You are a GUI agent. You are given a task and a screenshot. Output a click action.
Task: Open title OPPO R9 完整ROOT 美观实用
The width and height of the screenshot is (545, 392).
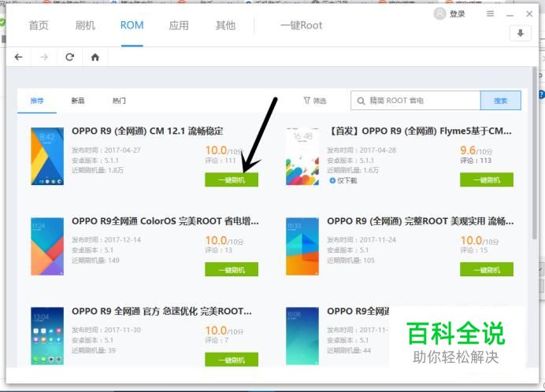[x=421, y=221]
